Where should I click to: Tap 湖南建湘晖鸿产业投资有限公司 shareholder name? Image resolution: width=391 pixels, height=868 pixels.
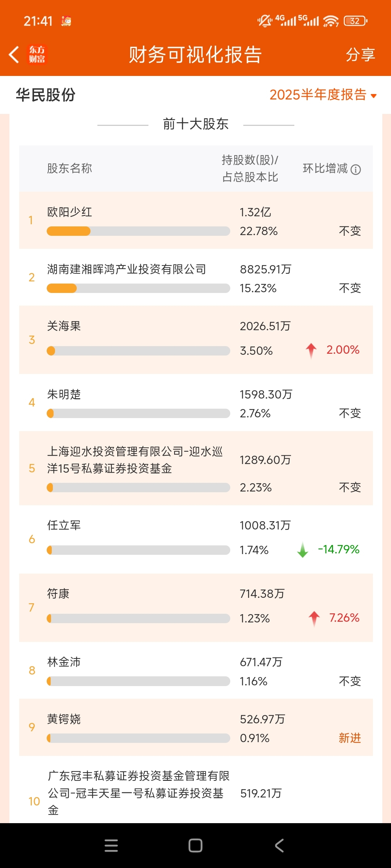tap(127, 269)
